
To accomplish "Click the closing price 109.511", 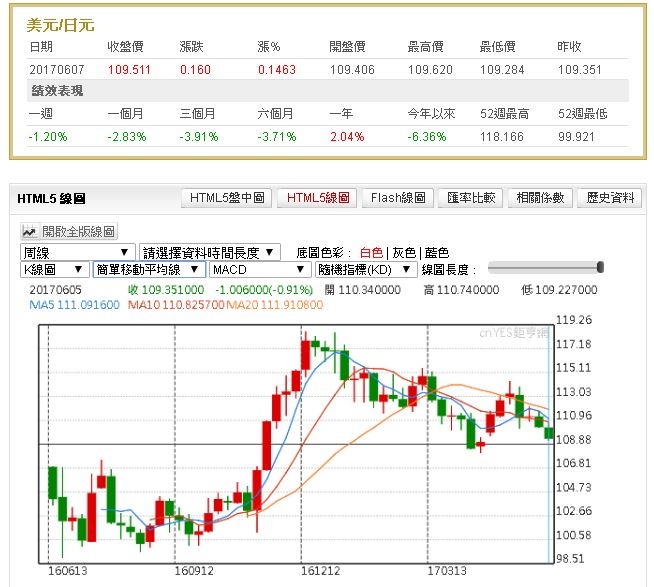I will pyautogui.click(x=129, y=70).
